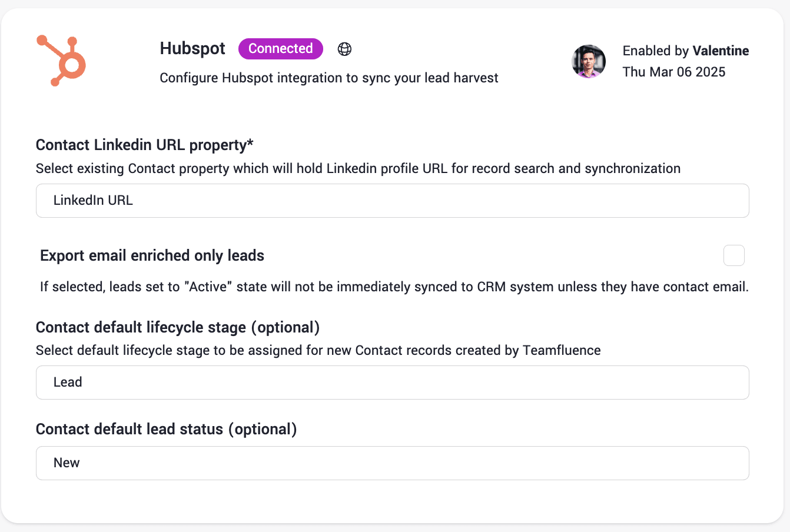The width and height of the screenshot is (790, 532).
Task: Expand the lifecycle stage dropdown showing Lead
Action: coord(392,383)
